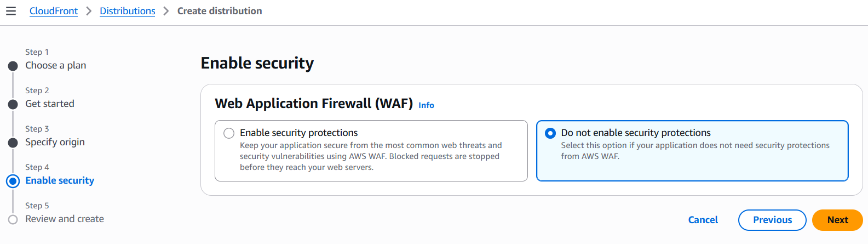Go to CloudFront breadcrumb link
The width and height of the screenshot is (868, 244).
tap(54, 11)
